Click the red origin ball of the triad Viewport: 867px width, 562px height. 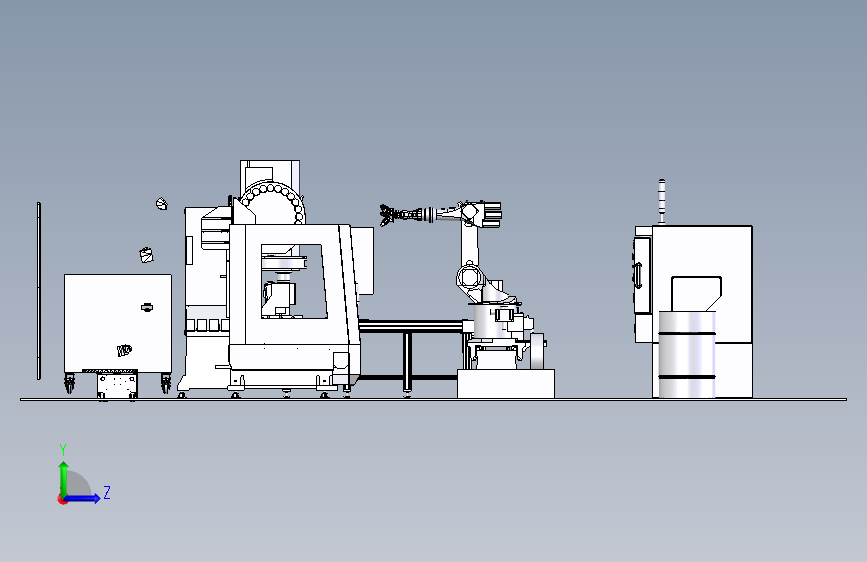61,499
